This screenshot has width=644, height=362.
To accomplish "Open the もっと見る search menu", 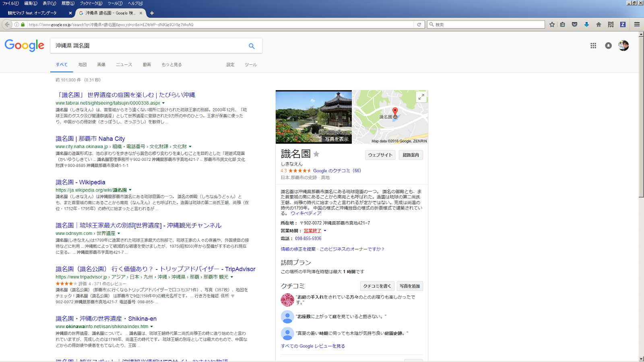I will pyautogui.click(x=172, y=65).
